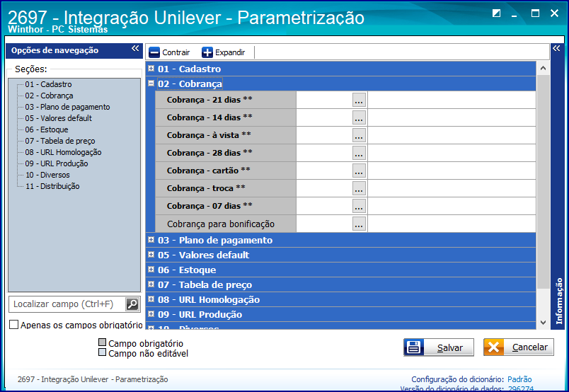
Task: Collapse the Opções de navegação panel
Action: [135, 48]
